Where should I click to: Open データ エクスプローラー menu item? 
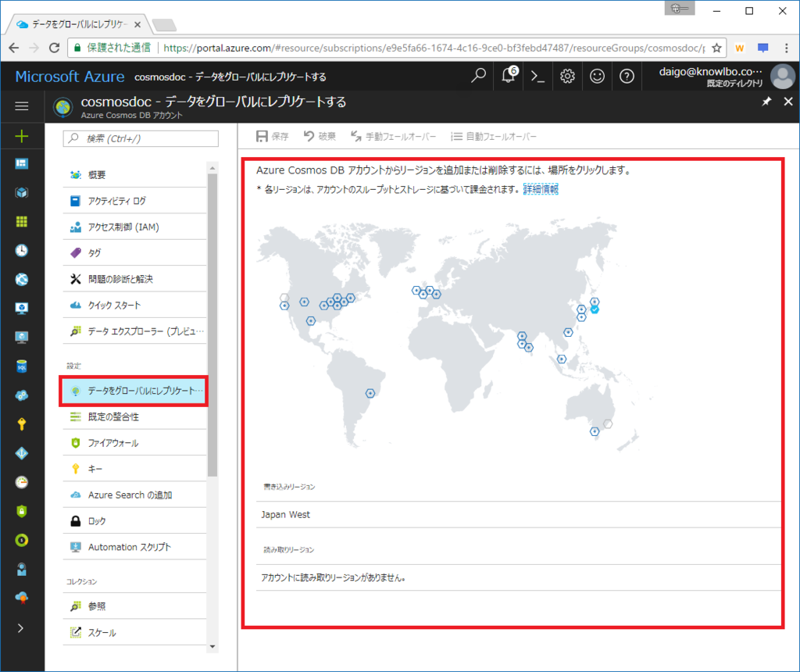(134, 331)
